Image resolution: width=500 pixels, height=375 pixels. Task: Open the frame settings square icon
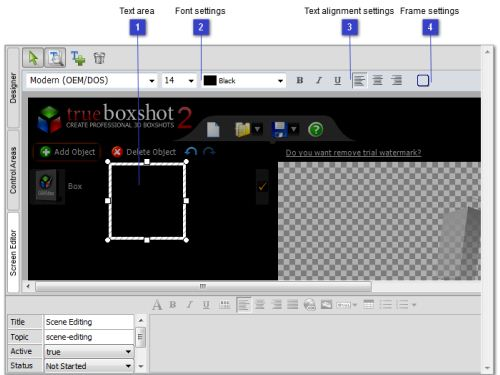pos(423,80)
